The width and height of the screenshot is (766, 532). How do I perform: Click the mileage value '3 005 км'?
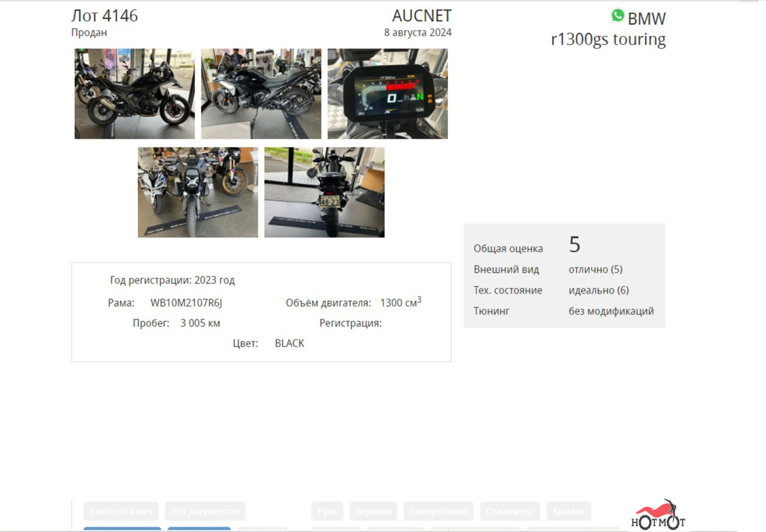tap(200, 323)
